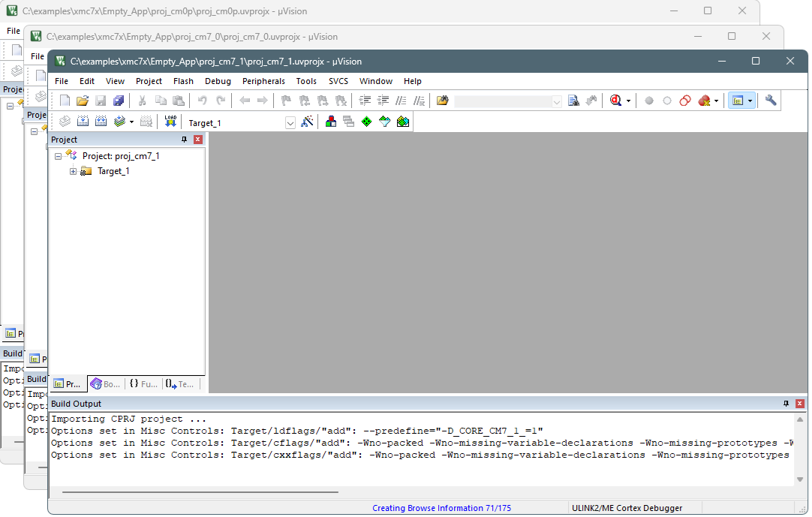Viewport: 812px width, 517px height.
Task: Collapse the Project: proj_cm7_1 tree node
Action: coord(59,156)
